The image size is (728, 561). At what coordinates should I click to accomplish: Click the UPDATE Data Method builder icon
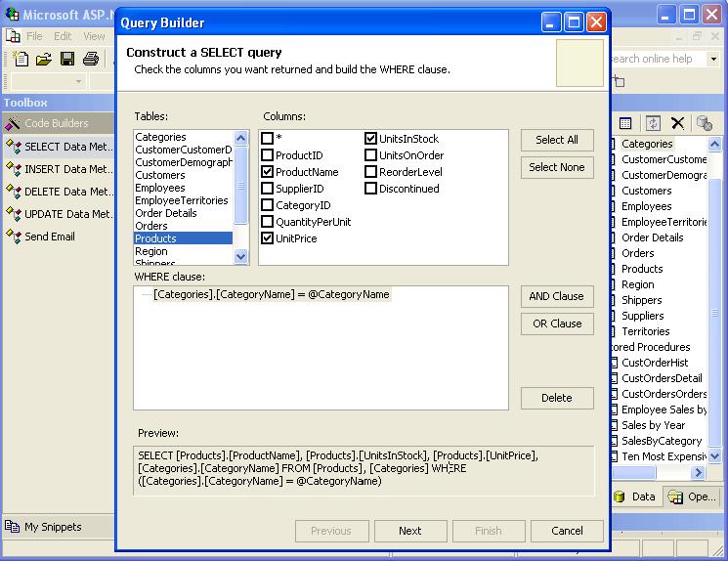coord(14,214)
